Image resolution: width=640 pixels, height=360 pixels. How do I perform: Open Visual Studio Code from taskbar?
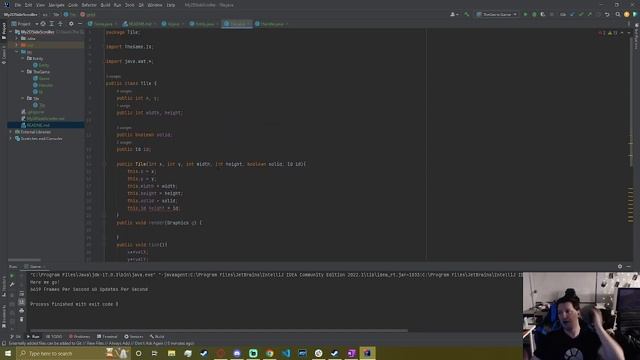(x=286, y=353)
